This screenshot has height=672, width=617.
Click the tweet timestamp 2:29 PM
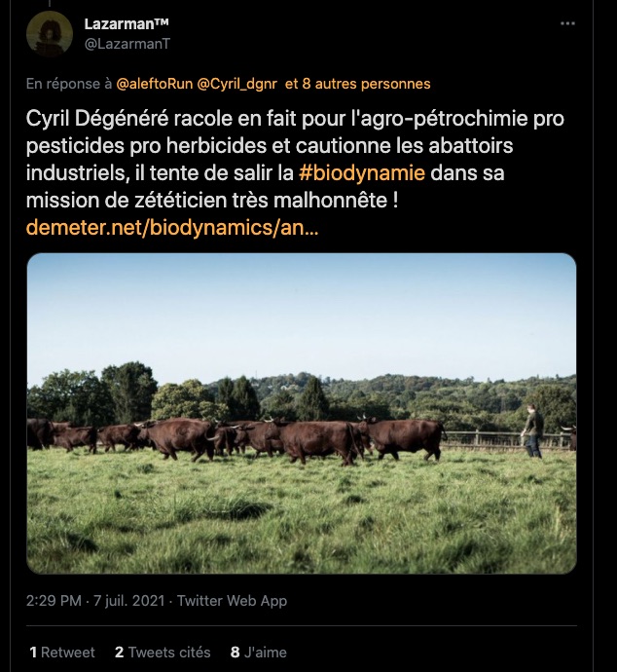pyautogui.click(x=55, y=601)
